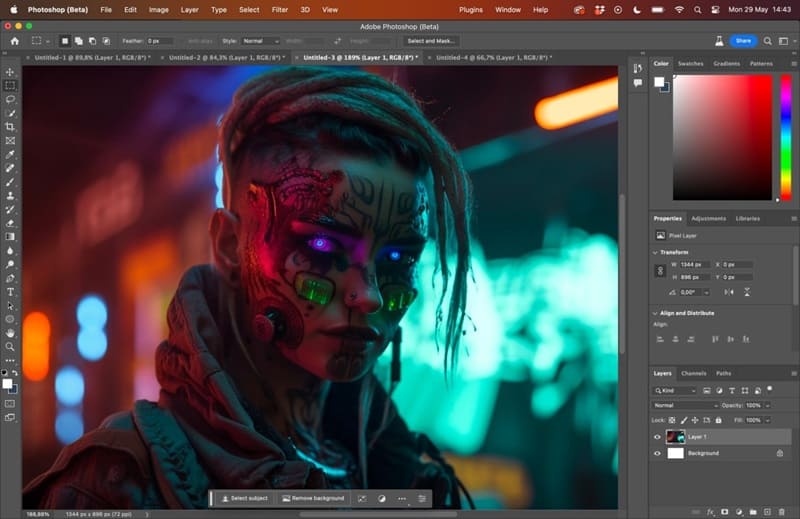Select the Clone Stamp tool
800x519 pixels.
click(x=10, y=195)
